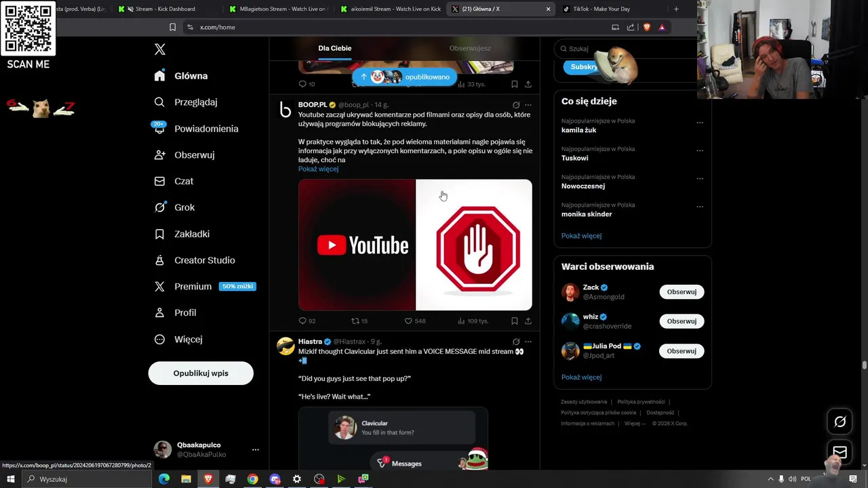Open Przeglądaj search page

(186, 102)
